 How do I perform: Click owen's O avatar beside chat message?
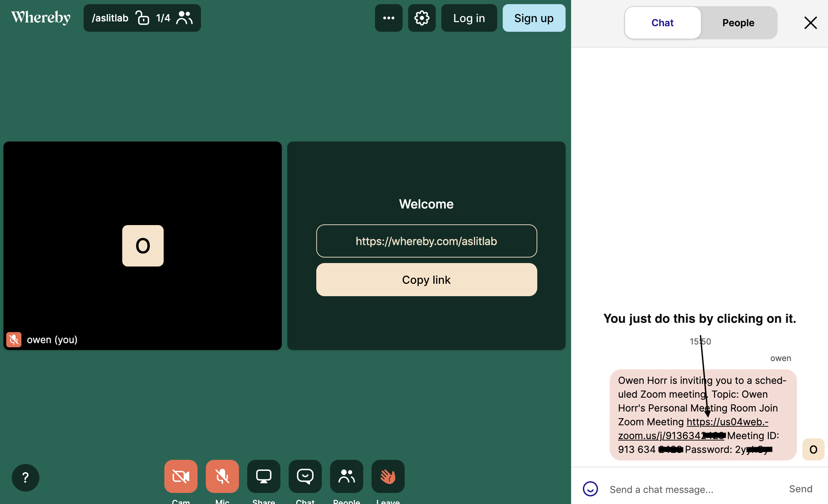(x=813, y=449)
